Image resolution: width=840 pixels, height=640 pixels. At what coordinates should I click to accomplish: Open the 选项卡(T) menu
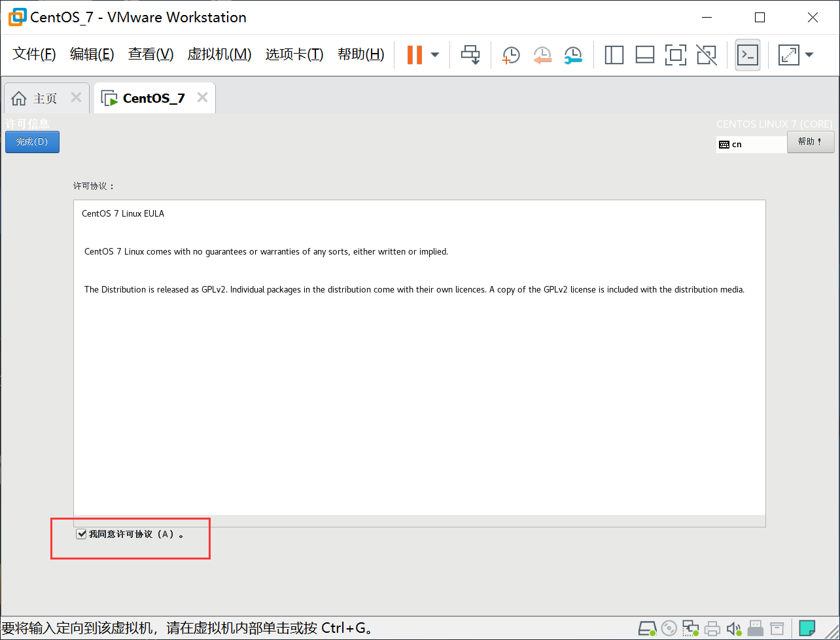[x=294, y=54]
